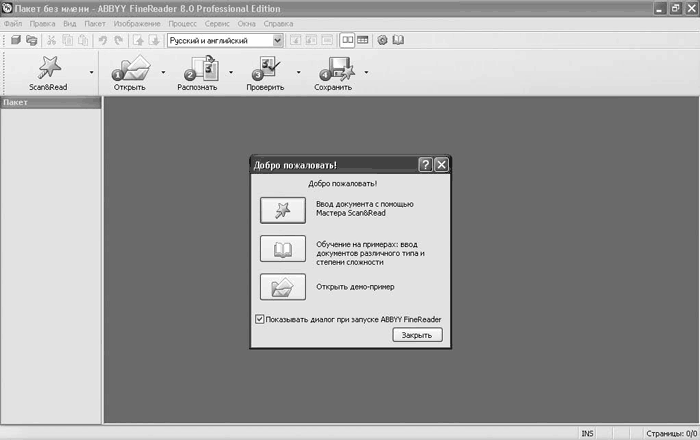Screen dimensions: 700x440
Task: Click the Закрыть button
Action: 417,335
